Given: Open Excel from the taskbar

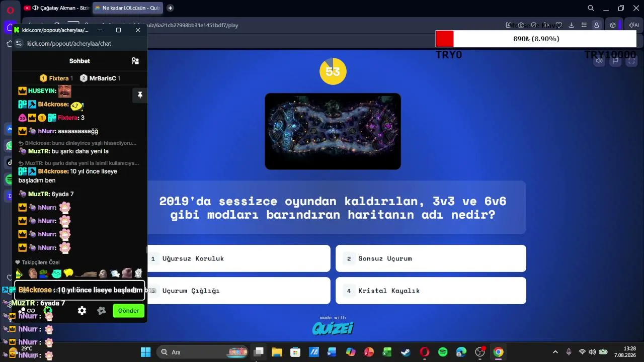Looking at the screenshot, I should click(387, 352).
